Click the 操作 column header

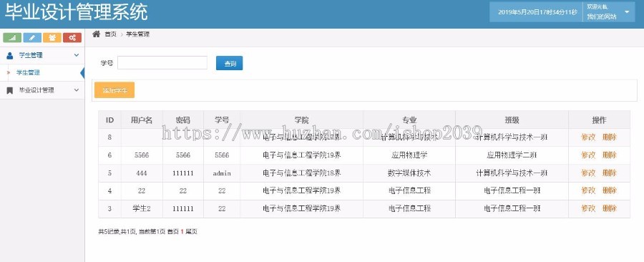[x=599, y=120]
